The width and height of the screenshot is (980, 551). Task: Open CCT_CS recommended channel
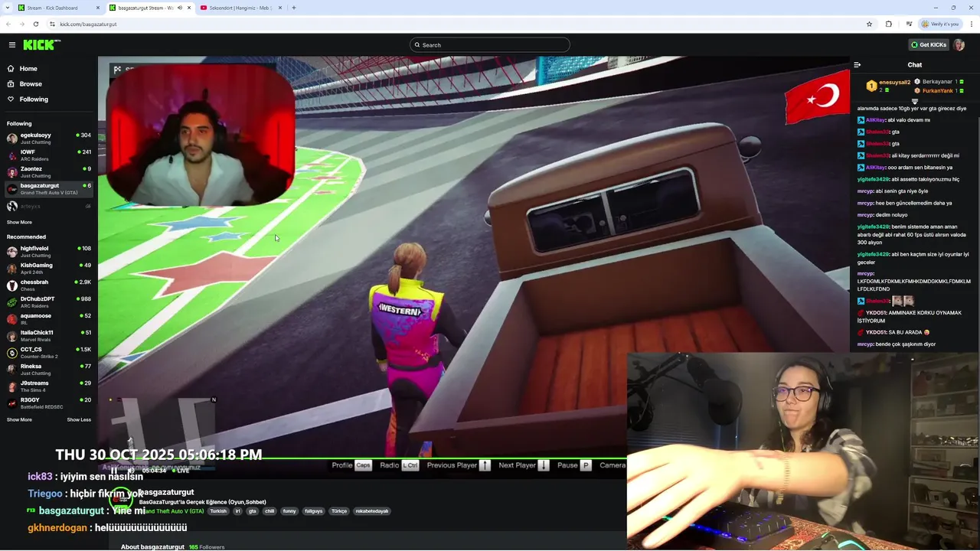coord(48,353)
